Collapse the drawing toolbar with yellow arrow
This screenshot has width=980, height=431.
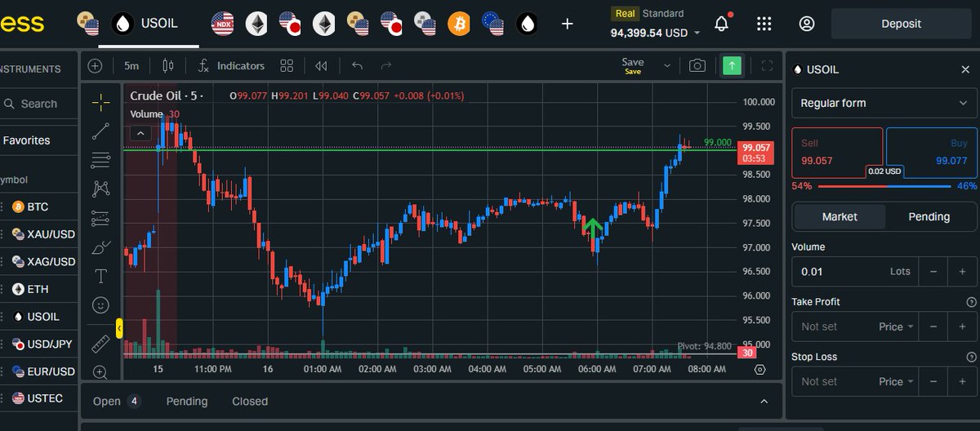point(119,328)
